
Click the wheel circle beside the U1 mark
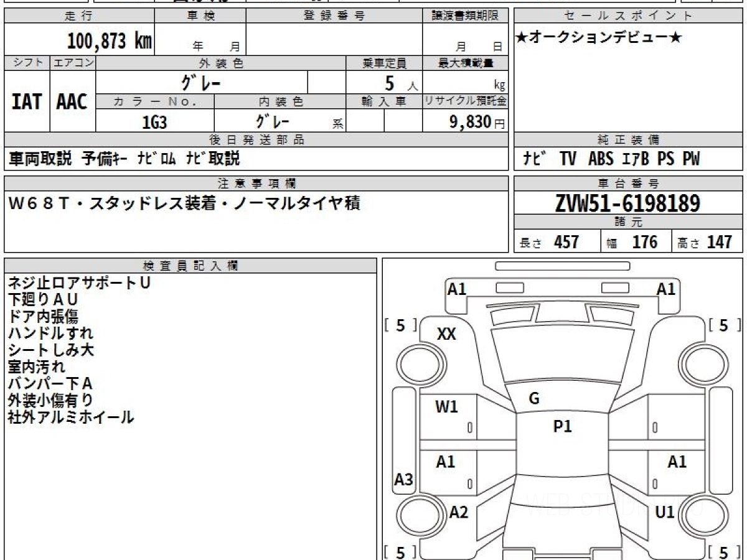coord(704,516)
